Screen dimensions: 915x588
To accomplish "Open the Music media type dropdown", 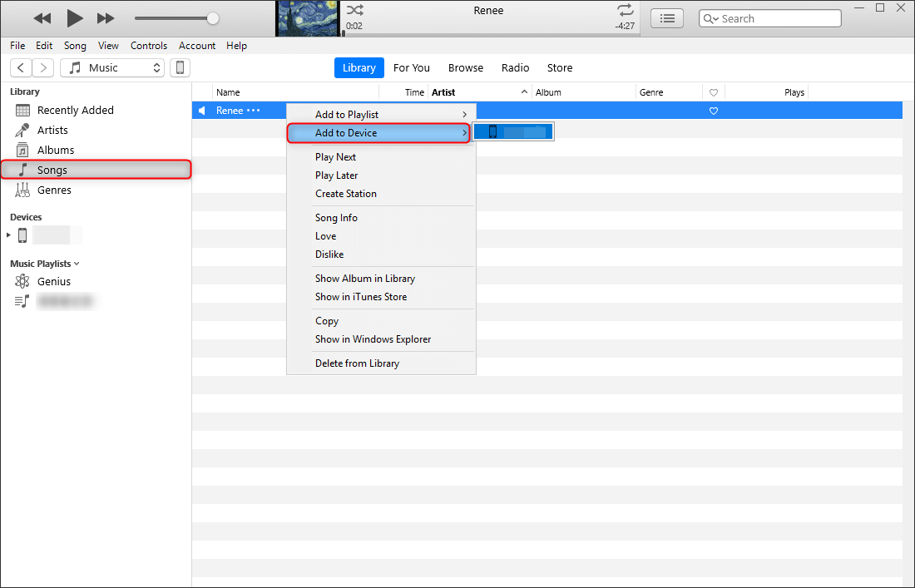I will (112, 68).
